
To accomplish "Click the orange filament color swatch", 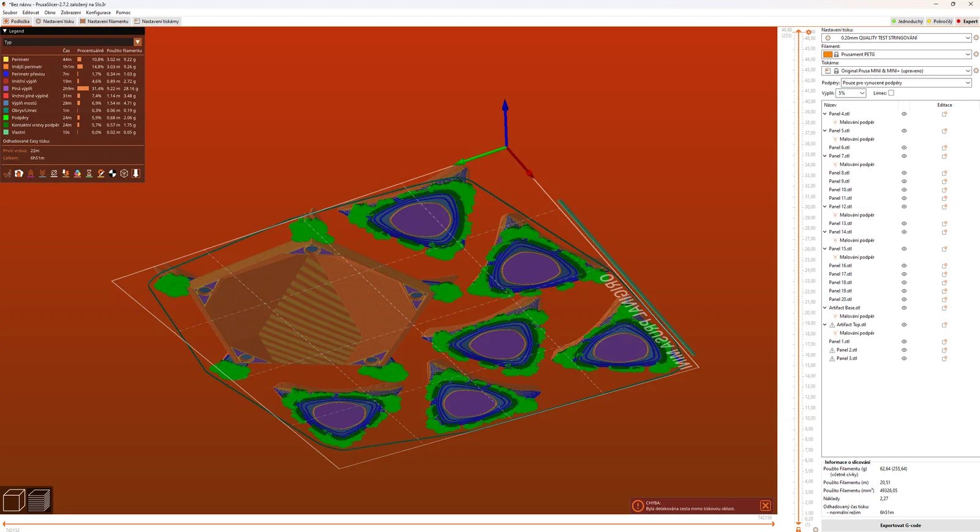I will coord(827,55).
